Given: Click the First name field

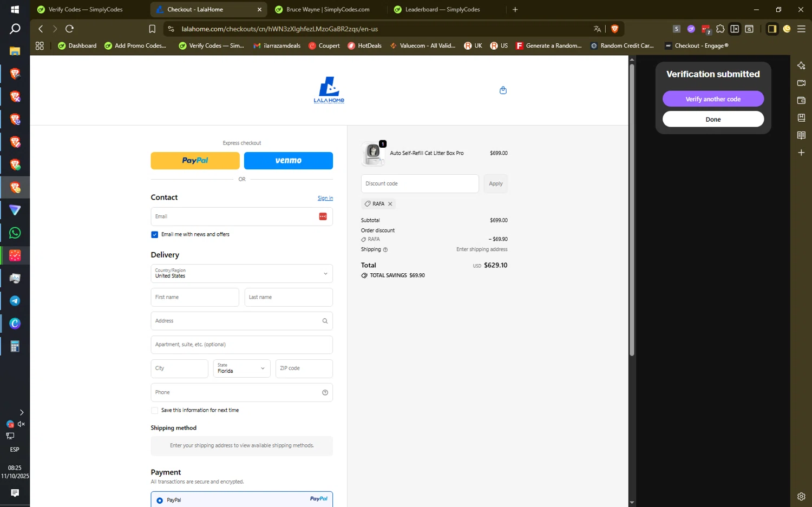Looking at the screenshot, I should point(195,297).
